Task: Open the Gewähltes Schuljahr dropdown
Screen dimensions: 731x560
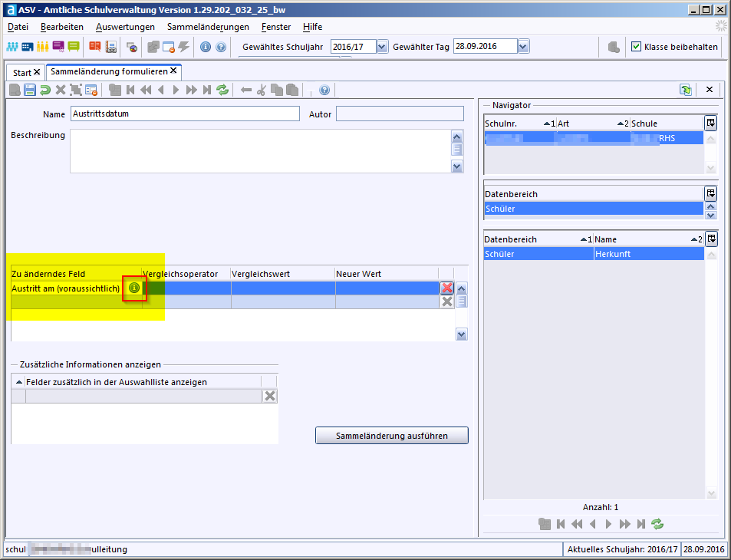Action: (382, 47)
